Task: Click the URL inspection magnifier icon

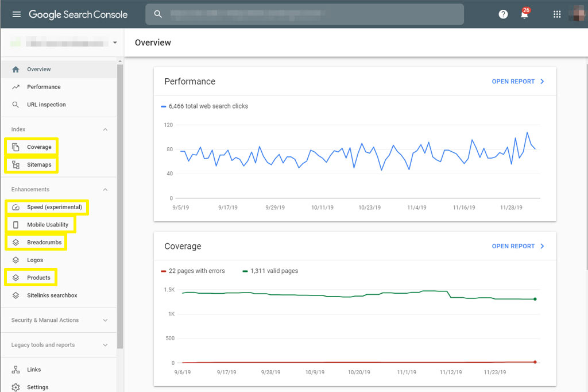Action: point(16,105)
